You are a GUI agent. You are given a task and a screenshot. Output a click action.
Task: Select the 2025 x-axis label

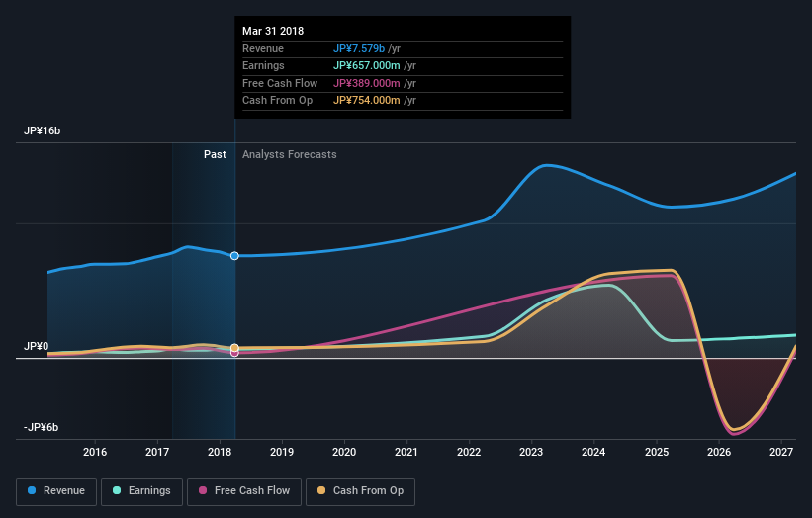click(x=657, y=452)
